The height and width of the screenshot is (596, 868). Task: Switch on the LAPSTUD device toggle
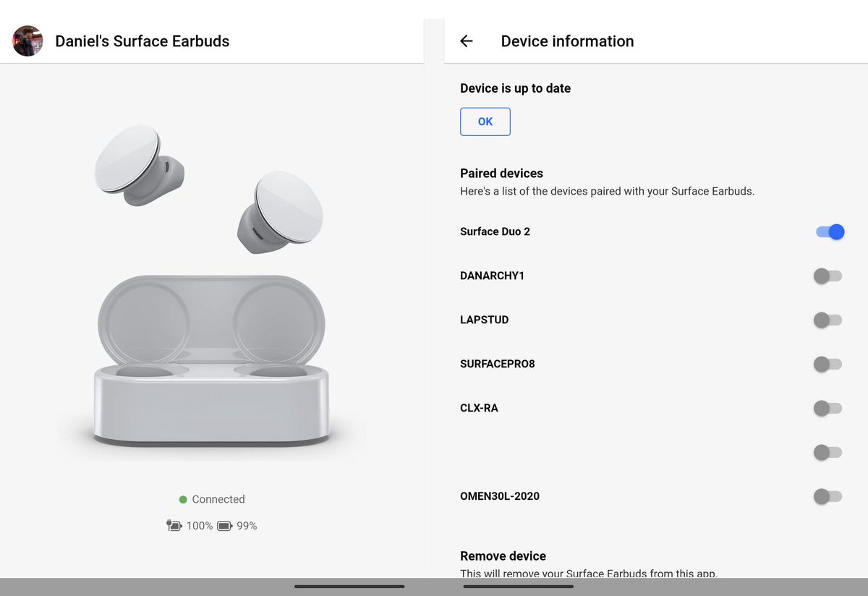pyautogui.click(x=827, y=320)
